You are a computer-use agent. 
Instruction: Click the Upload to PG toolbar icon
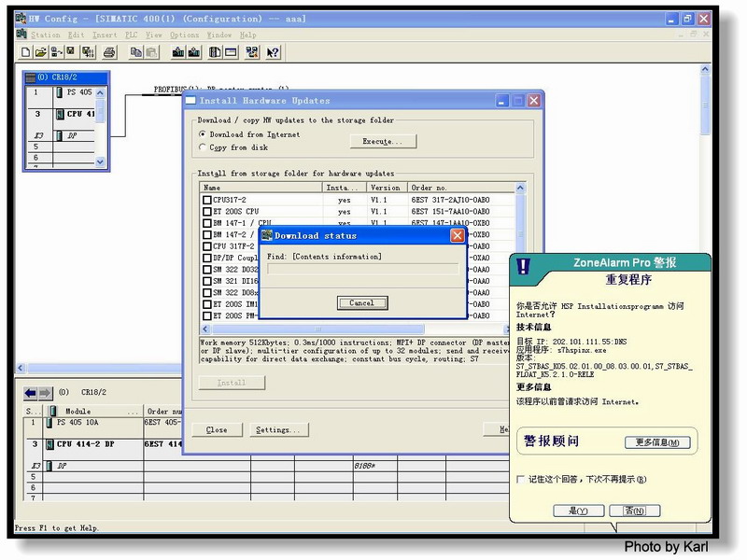(x=194, y=52)
